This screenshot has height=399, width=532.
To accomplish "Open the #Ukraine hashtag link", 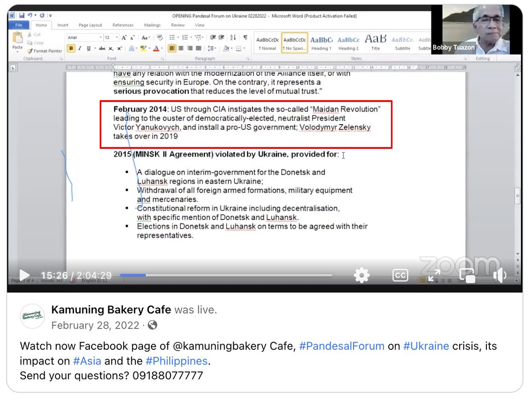I will [x=426, y=346].
